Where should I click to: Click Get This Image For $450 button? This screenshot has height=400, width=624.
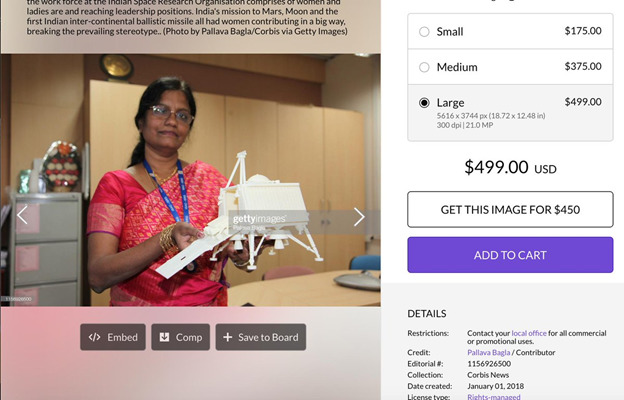510,209
